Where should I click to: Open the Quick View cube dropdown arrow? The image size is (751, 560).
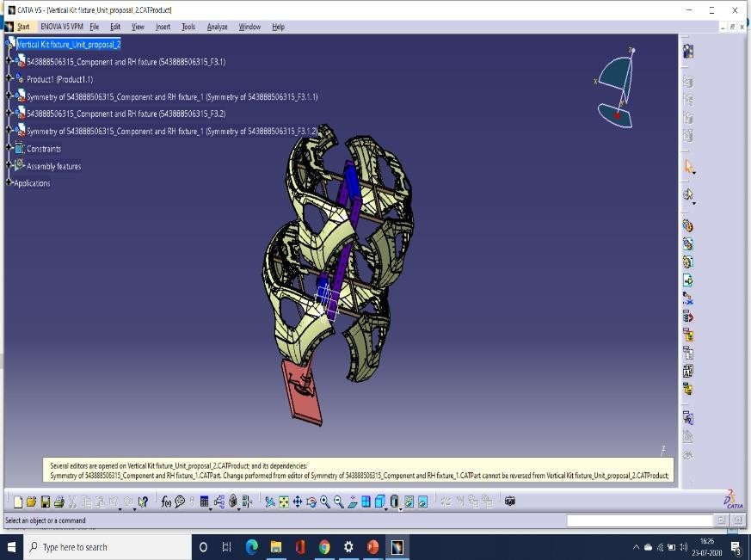click(x=385, y=508)
